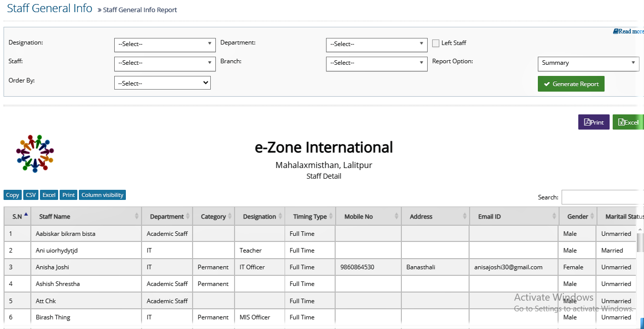The image size is (644, 329).
Task: Select the Ashish Shrestha name cell
Action: pyautogui.click(x=86, y=284)
